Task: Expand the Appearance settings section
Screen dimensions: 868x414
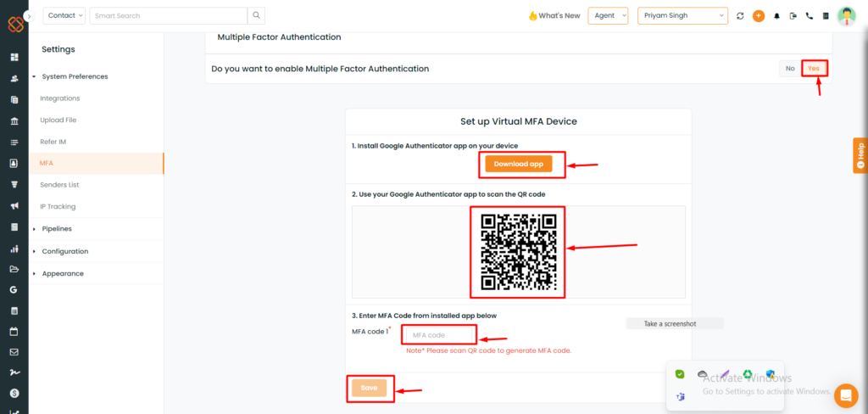Action: pyautogui.click(x=63, y=273)
